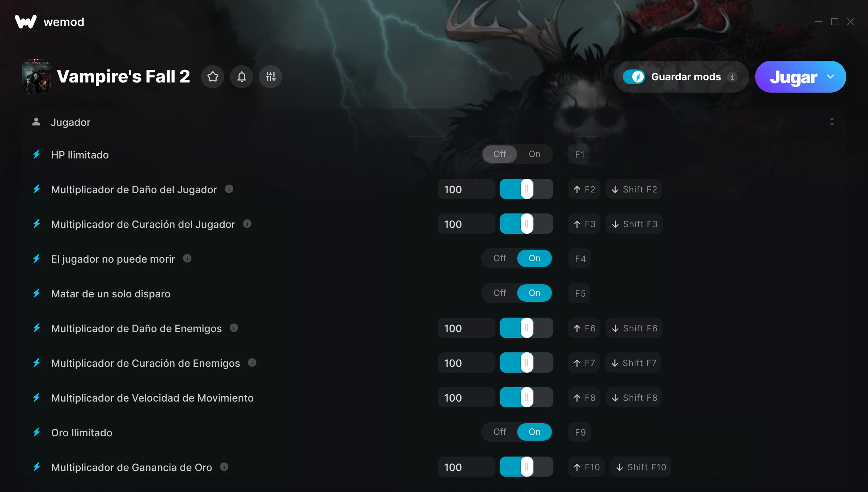Image resolution: width=868 pixels, height=492 pixels.
Task: Click the F4 hotkey button
Action: coord(580,258)
